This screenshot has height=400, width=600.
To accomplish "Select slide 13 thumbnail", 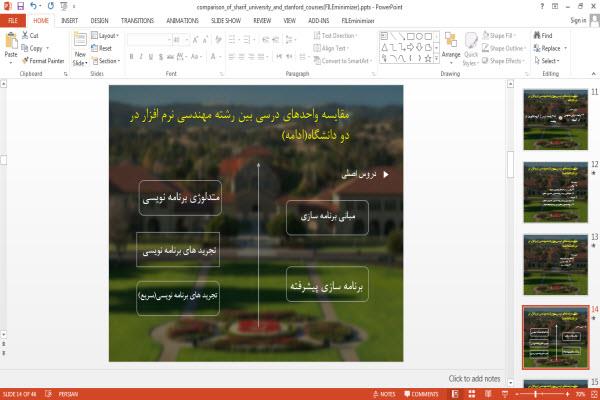I will coord(556,264).
